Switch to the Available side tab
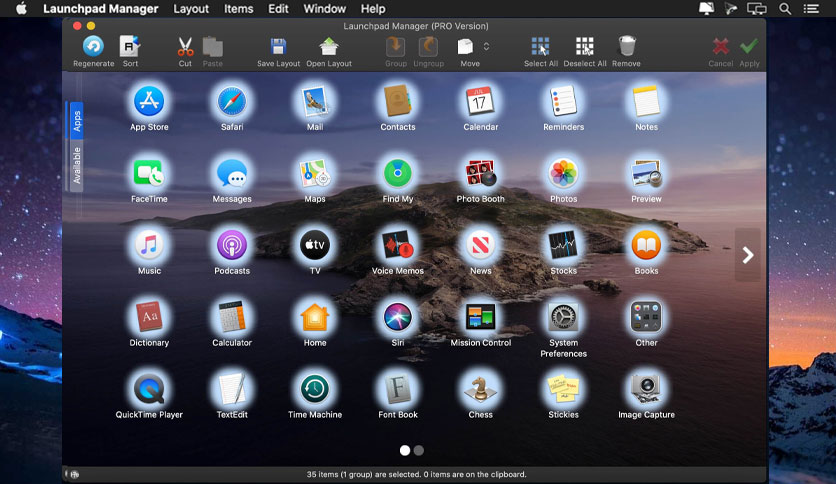Viewport: 836px width, 484px height. tap(77, 165)
